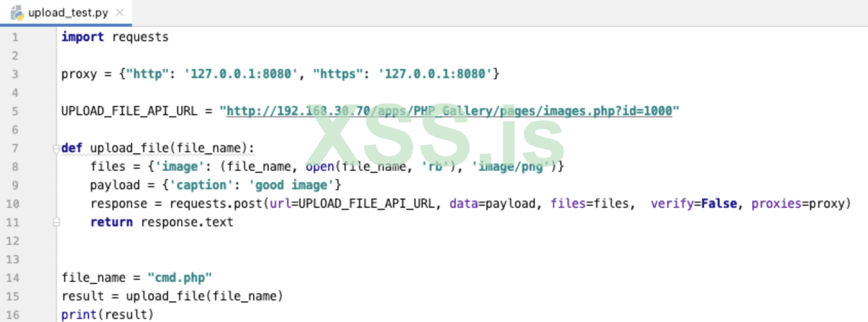Select the upload_test.py editor tab
Image resolution: width=868 pixels, height=322 pixels.
[x=66, y=12]
